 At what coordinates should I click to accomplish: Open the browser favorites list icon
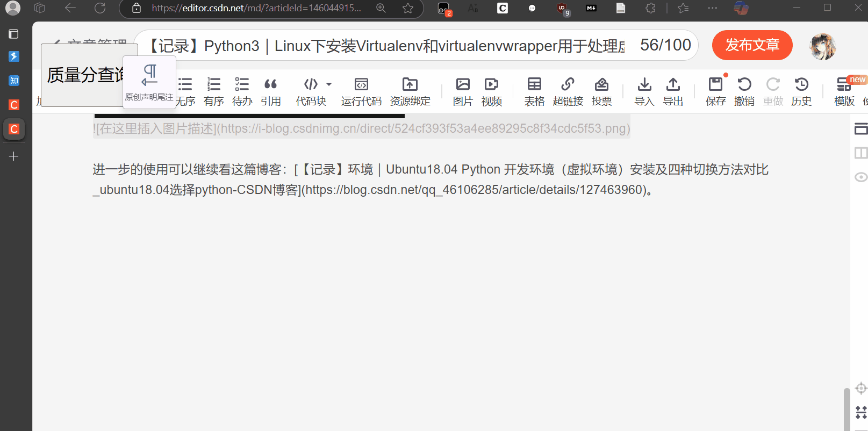(x=683, y=8)
